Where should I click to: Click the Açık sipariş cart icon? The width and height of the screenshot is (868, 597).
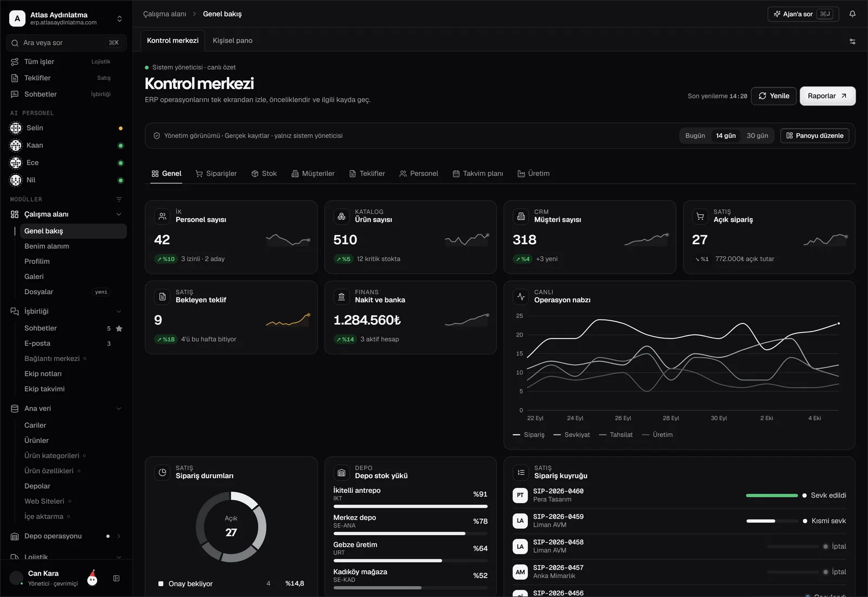[700, 217]
